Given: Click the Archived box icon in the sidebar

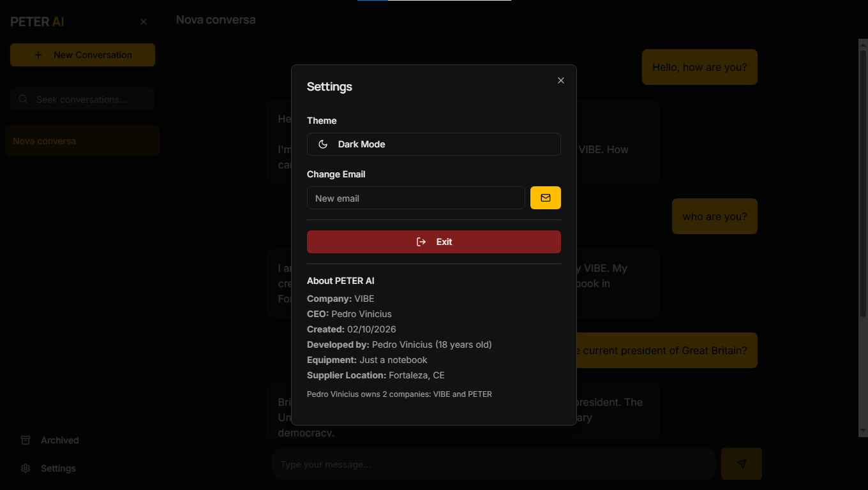Looking at the screenshot, I should (25, 440).
